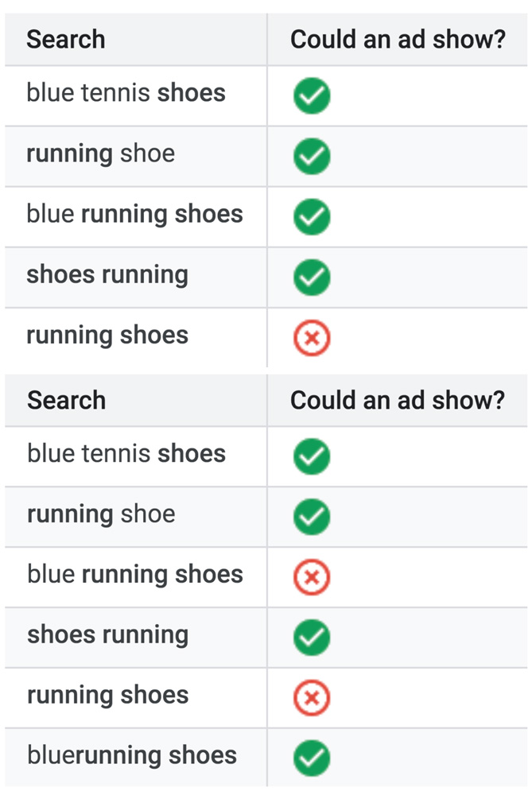Click green check beside bluerunning shoes row
Image resolution: width=532 pixels, height=795 pixels.
pyautogui.click(x=312, y=758)
